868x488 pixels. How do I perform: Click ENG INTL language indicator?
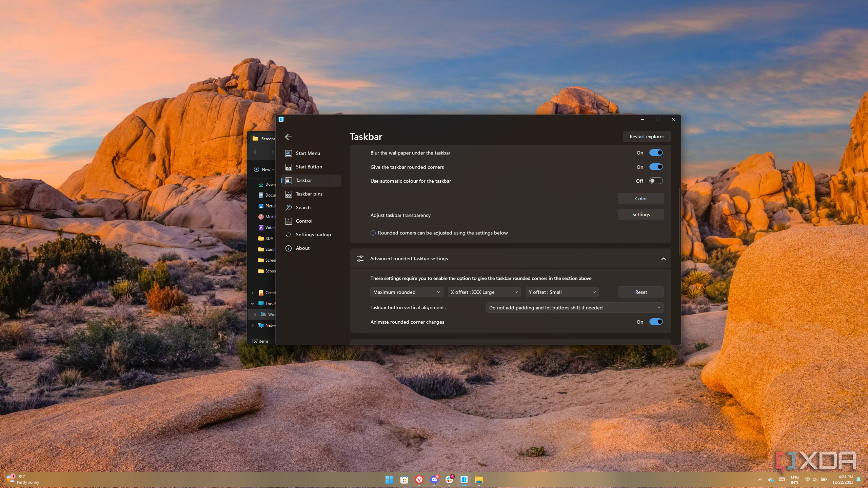pos(795,480)
